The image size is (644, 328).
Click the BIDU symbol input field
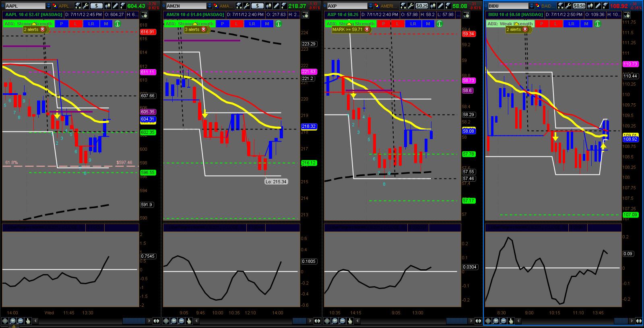point(508,6)
